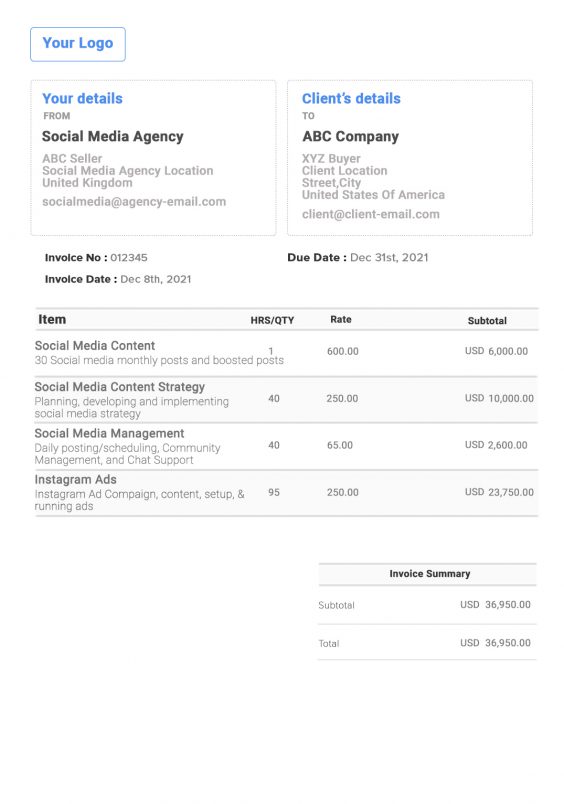The height and width of the screenshot is (804, 564).
Task: Click the 65.00 rate for Social Media Management
Action: (340, 445)
